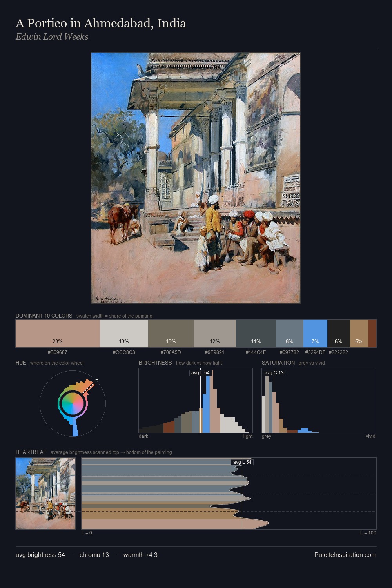Select the #9E9891 swatch showing 12%
This screenshot has width=392, height=588.
click(x=215, y=334)
